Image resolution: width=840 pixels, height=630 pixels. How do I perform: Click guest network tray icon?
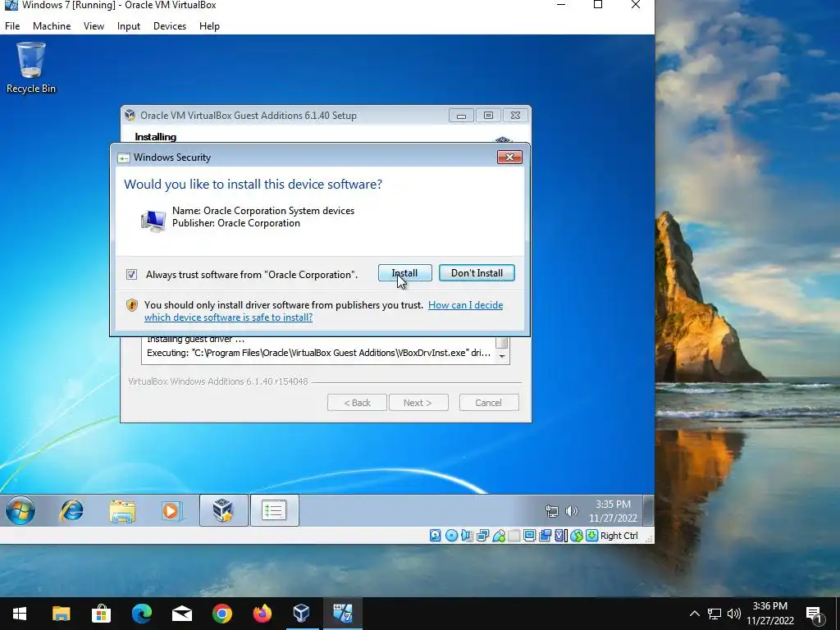552,511
